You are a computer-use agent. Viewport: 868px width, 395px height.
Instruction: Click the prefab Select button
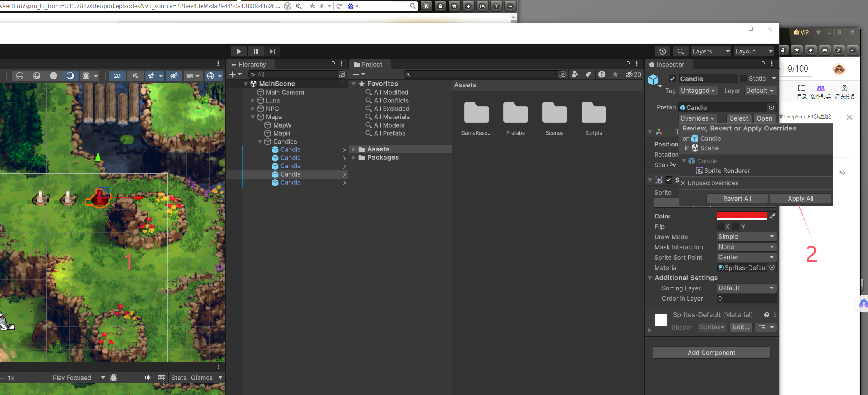pos(739,118)
